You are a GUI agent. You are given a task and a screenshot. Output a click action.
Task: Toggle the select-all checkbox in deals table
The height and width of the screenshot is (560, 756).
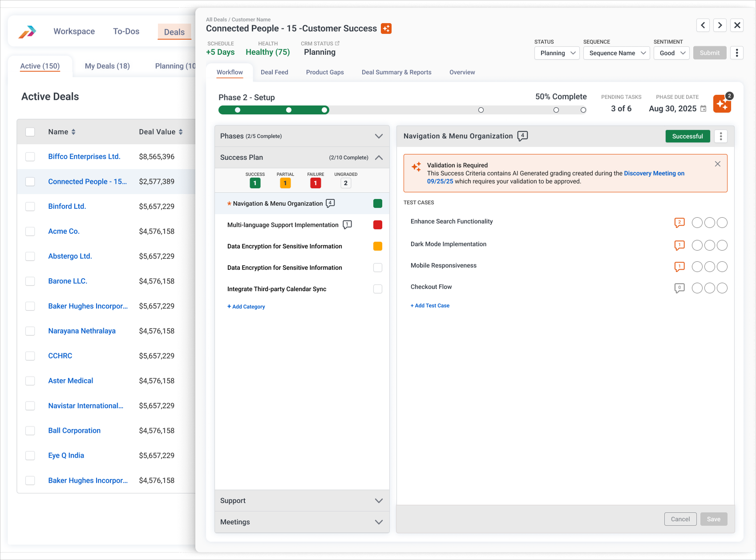(x=30, y=132)
